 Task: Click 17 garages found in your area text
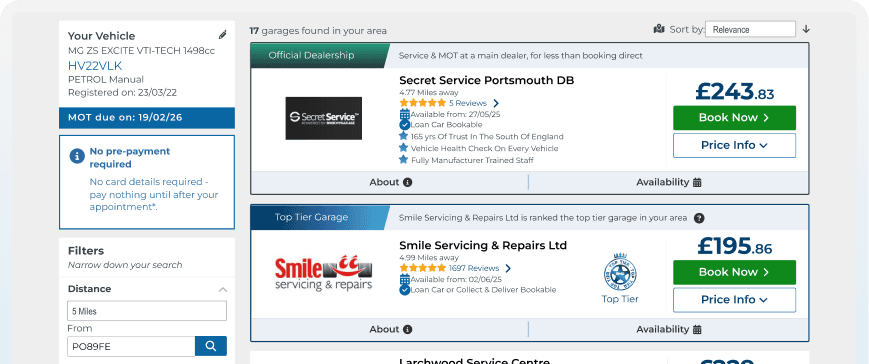[318, 31]
